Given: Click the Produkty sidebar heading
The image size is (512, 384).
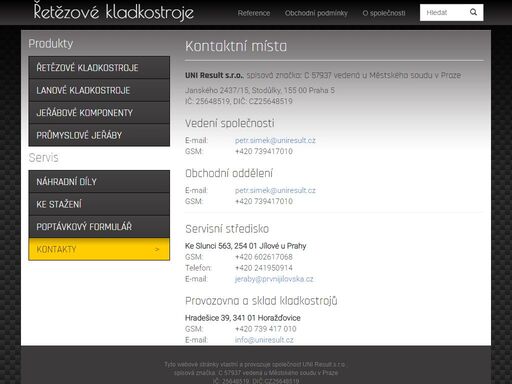Looking at the screenshot, I should (x=51, y=44).
